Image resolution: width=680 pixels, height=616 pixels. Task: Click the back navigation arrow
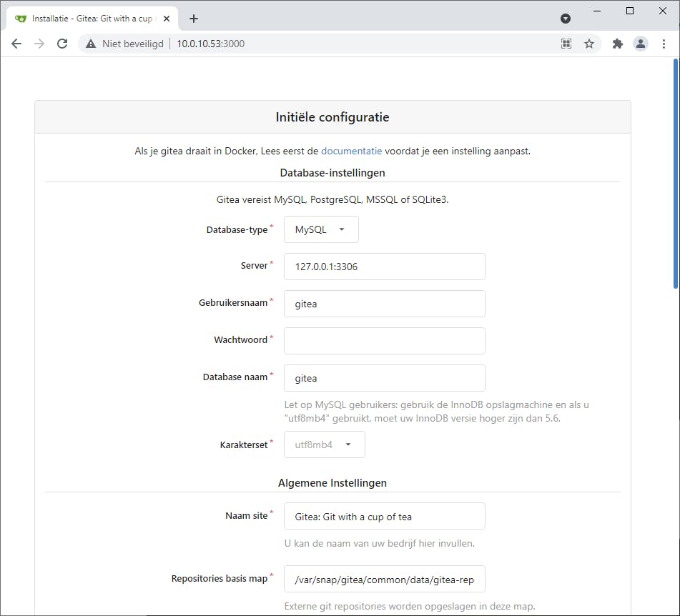point(16,44)
